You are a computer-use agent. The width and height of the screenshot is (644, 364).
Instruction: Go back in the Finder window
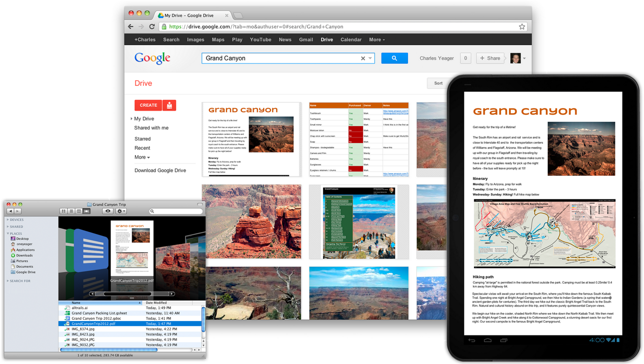pos(10,211)
